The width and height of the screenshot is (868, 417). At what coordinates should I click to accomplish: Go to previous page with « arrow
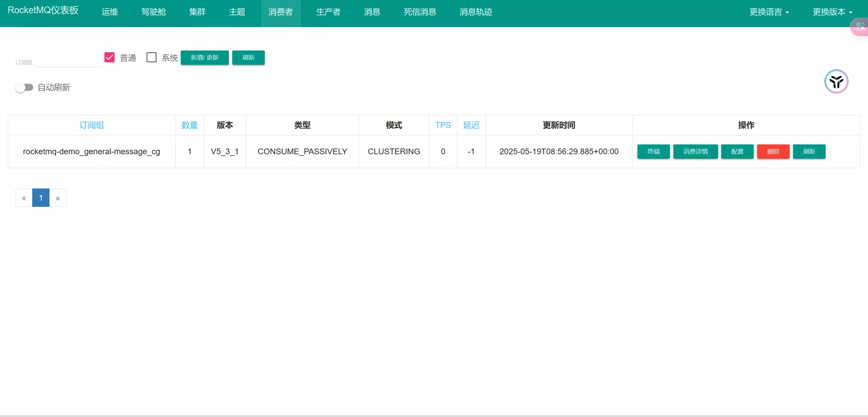point(24,198)
